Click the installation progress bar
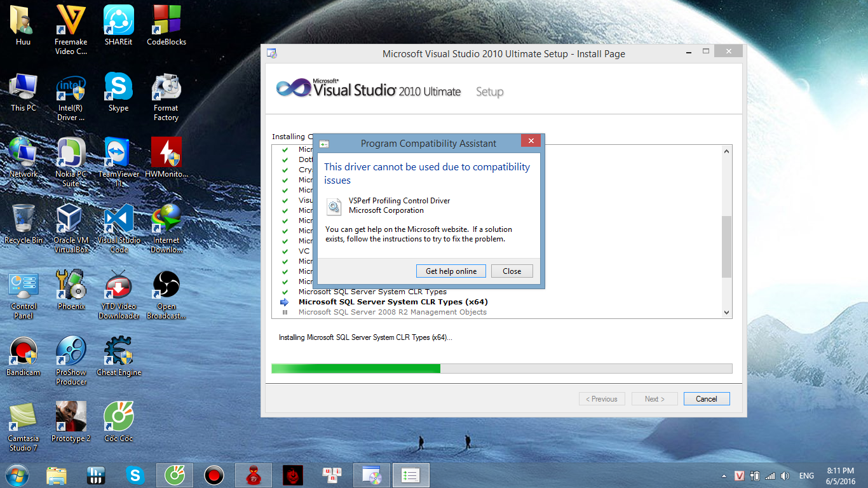 click(501, 369)
